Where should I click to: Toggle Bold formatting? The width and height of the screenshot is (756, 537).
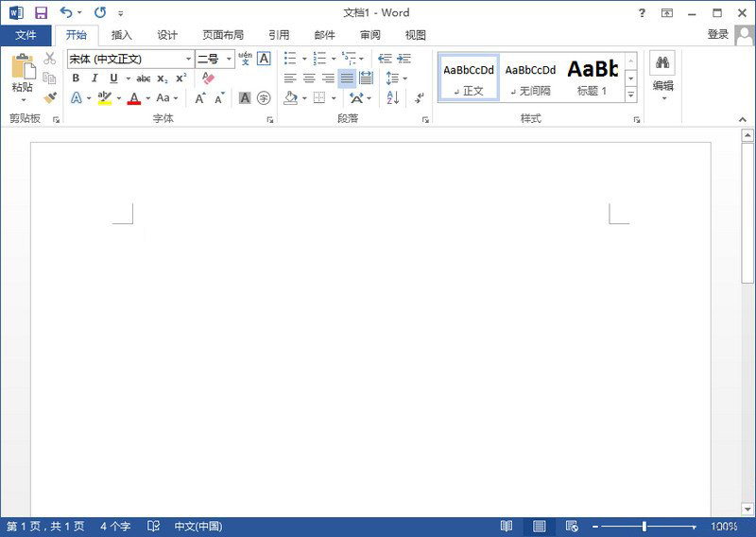click(76, 78)
